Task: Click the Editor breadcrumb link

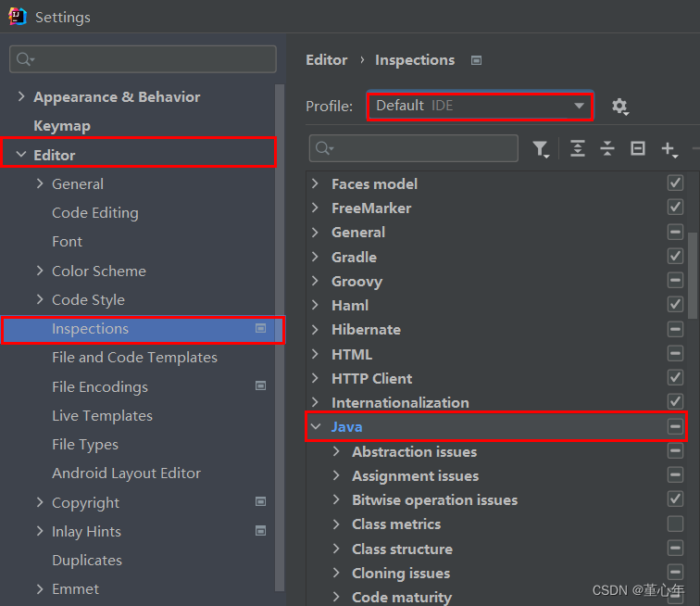Action: (x=326, y=60)
